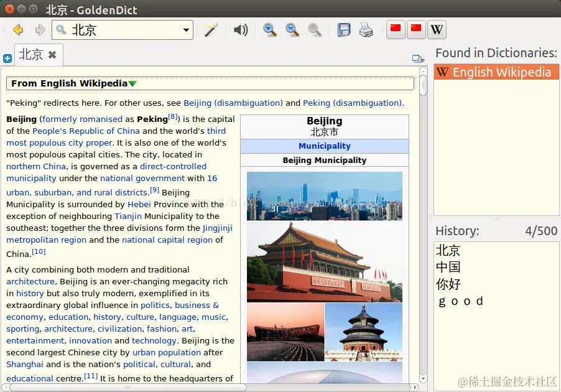Image resolution: width=561 pixels, height=392 pixels.
Task: Go forward with the right arrow icon
Action: [40, 30]
